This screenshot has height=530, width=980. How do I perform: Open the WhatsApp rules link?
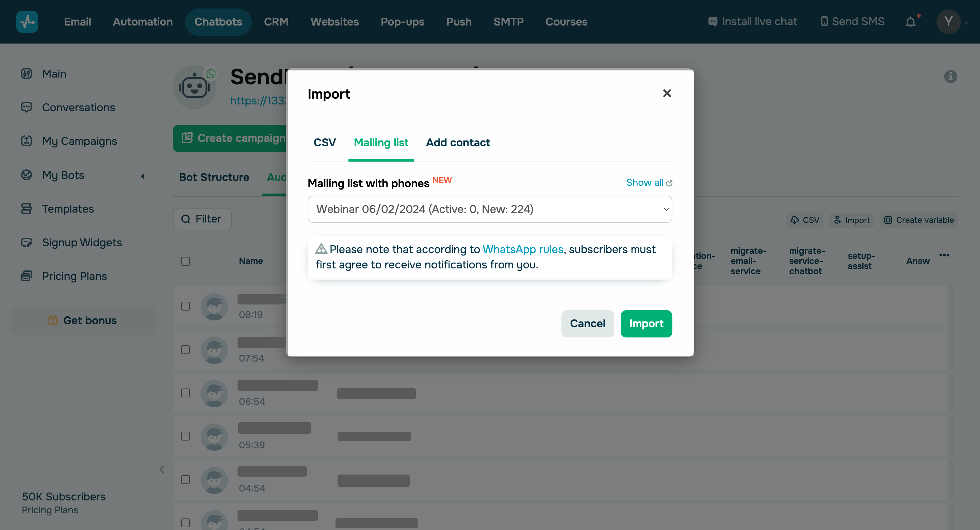[x=523, y=249]
